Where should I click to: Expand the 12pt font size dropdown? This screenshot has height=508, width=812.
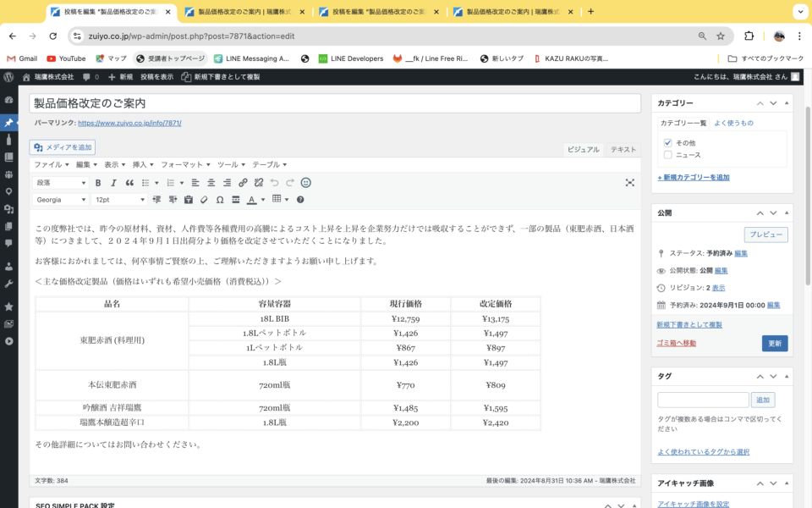click(119, 200)
